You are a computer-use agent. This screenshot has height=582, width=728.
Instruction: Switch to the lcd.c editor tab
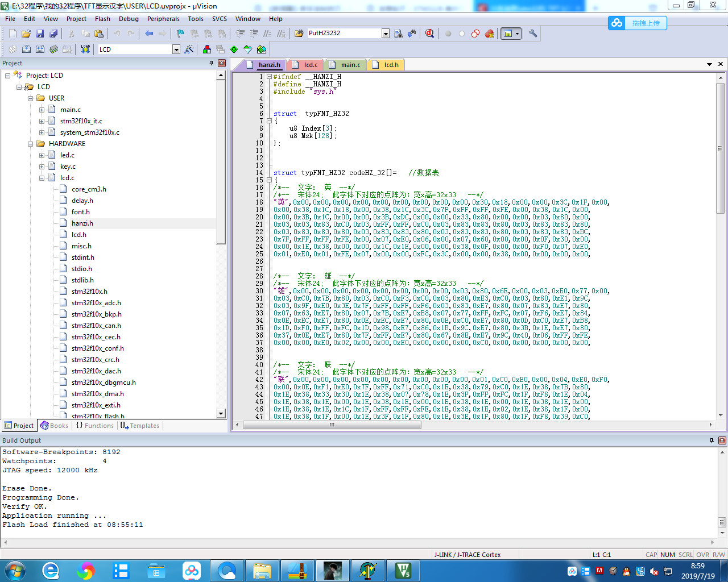point(306,65)
